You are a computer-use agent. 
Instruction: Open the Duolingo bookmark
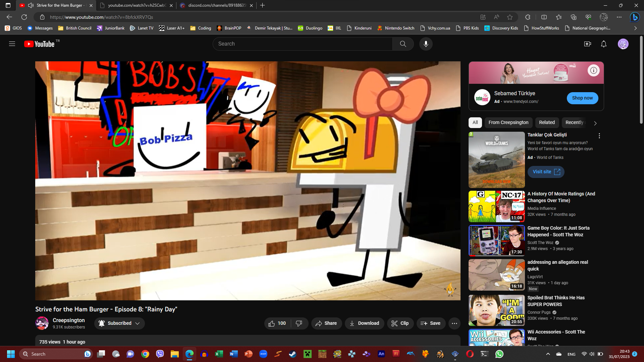tap(310, 28)
